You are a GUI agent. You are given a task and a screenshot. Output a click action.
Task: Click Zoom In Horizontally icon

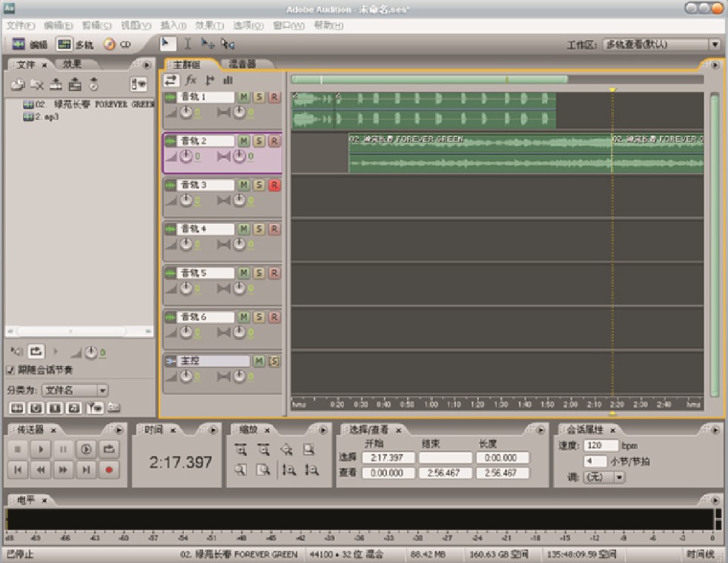point(240,450)
